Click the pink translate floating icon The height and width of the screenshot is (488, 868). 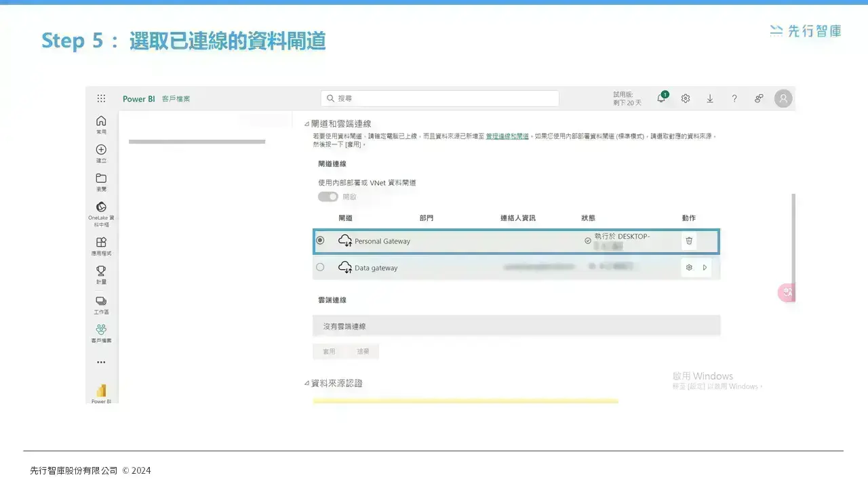787,292
